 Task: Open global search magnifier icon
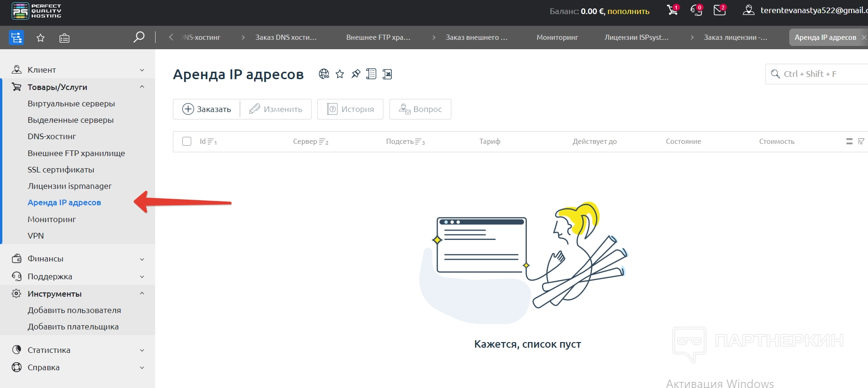(x=139, y=37)
